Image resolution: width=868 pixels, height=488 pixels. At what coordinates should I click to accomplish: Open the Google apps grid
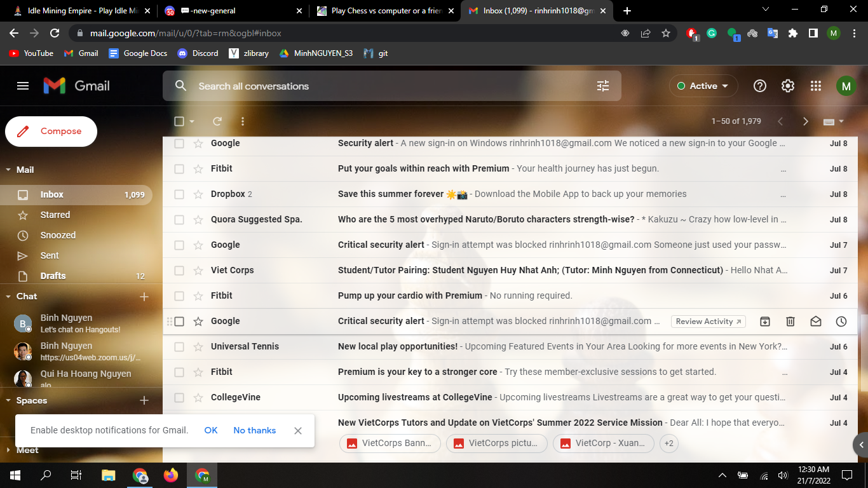point(816,86)
